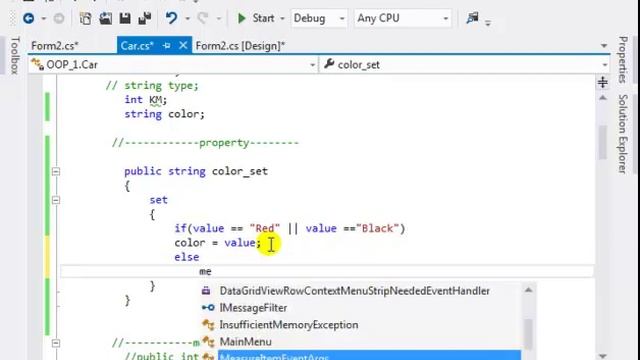The image size is (640, 360).
Task: Pin the Car.cs tab
Action: pos(167,46)
